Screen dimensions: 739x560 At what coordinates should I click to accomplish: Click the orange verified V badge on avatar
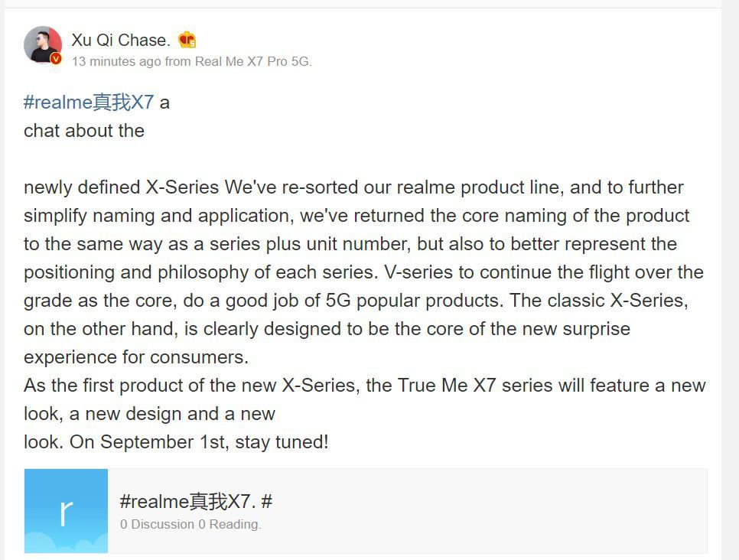coord(56,58)
